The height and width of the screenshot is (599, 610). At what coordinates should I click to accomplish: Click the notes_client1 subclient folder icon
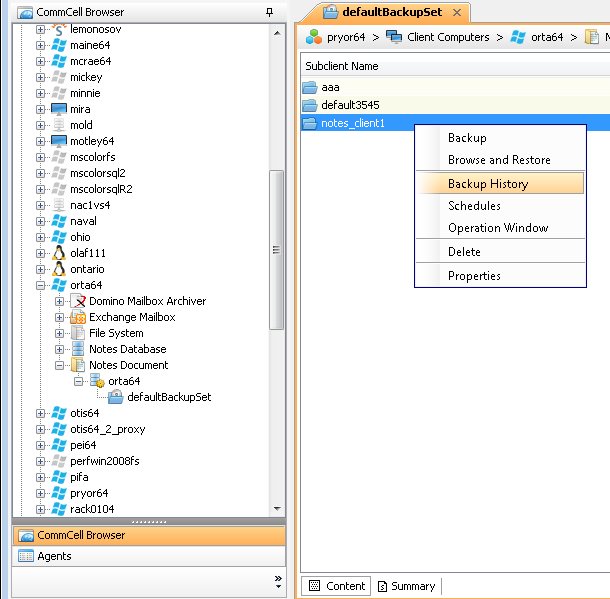pyautogui.click(x=310, y=123)
